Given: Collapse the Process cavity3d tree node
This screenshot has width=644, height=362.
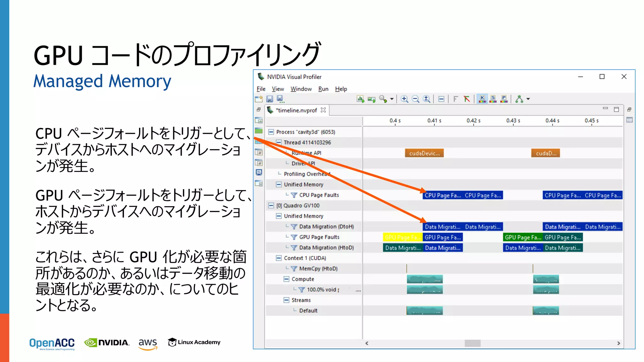Looking at the screenshot, I should pos(271,132).
